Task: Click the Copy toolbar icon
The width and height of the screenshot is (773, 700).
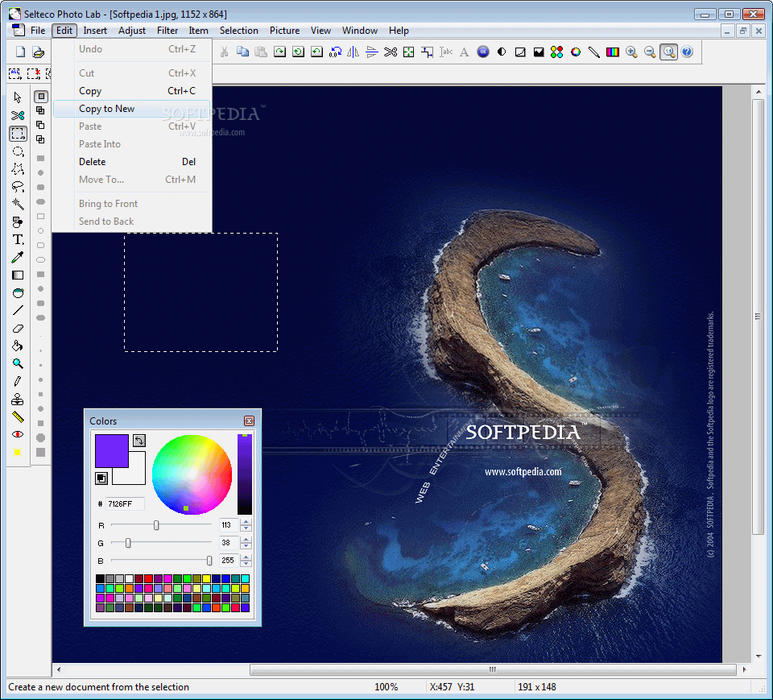Action: (242, 52)
